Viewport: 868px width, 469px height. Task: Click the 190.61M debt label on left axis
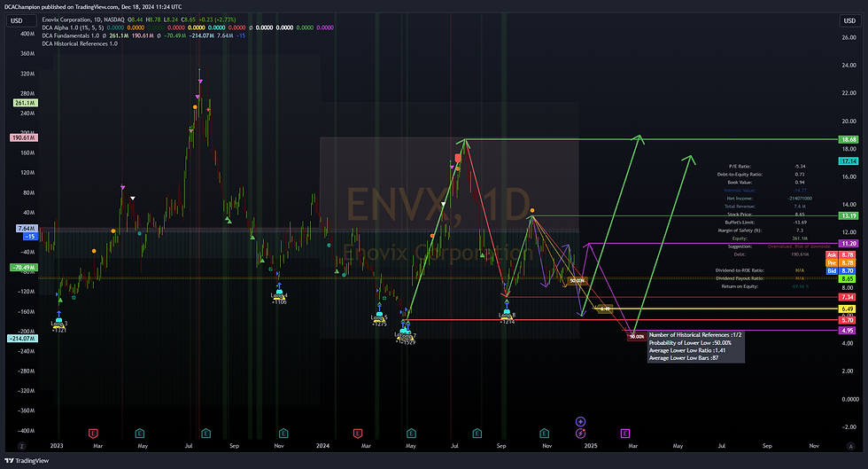click(x=24, y=137)
